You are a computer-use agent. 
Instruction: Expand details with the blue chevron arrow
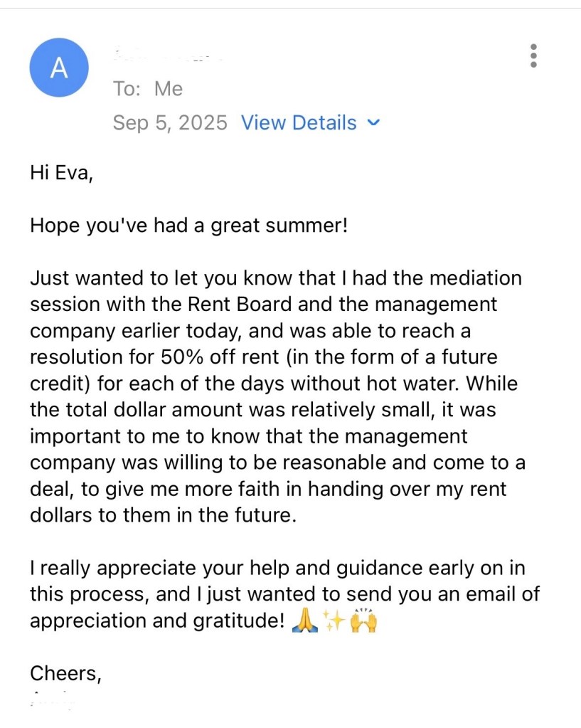373,122
